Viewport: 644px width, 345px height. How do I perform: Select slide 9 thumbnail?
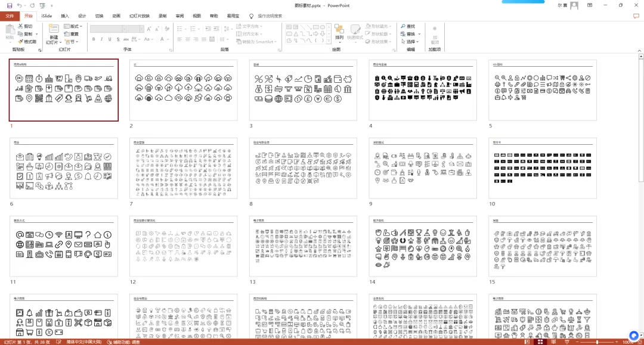coord(423,168)
